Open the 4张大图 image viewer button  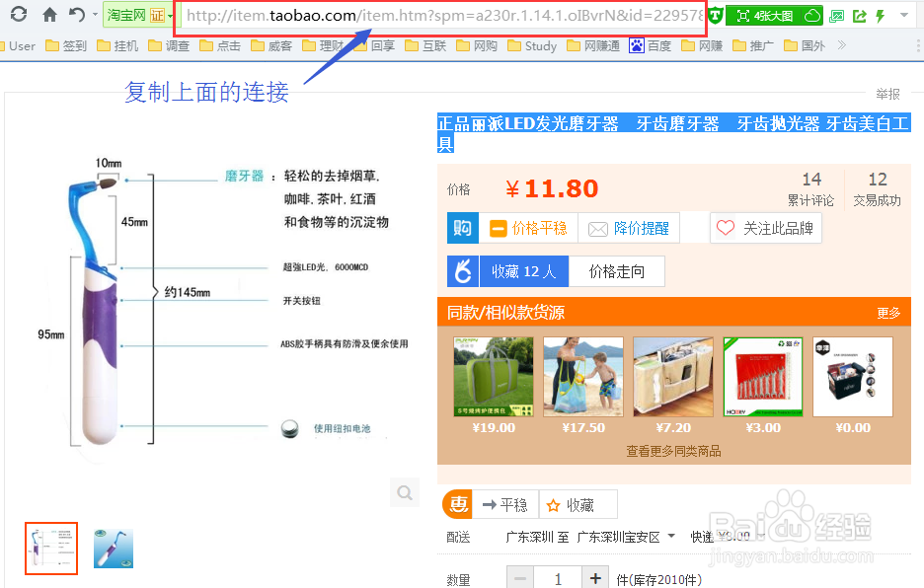coord(765,16)
